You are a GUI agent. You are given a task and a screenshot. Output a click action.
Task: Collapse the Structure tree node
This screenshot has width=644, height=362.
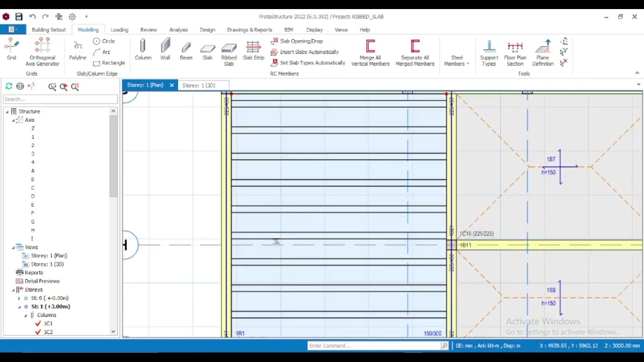pos(7,112)
